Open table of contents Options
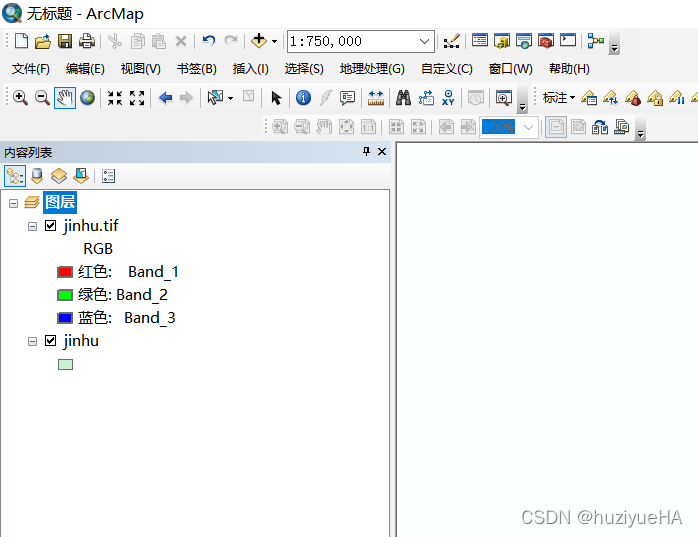Screen dimensions: 698x537 tap(108, 176)
